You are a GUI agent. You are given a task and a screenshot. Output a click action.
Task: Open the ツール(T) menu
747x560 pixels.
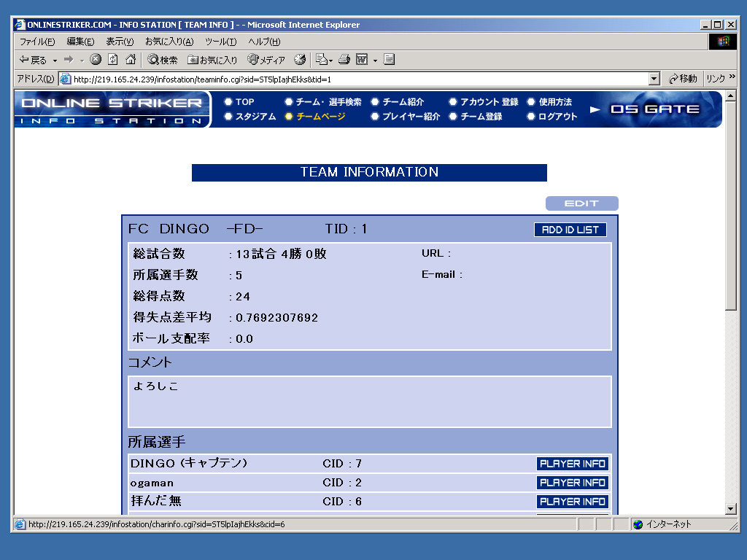point(220,42)
